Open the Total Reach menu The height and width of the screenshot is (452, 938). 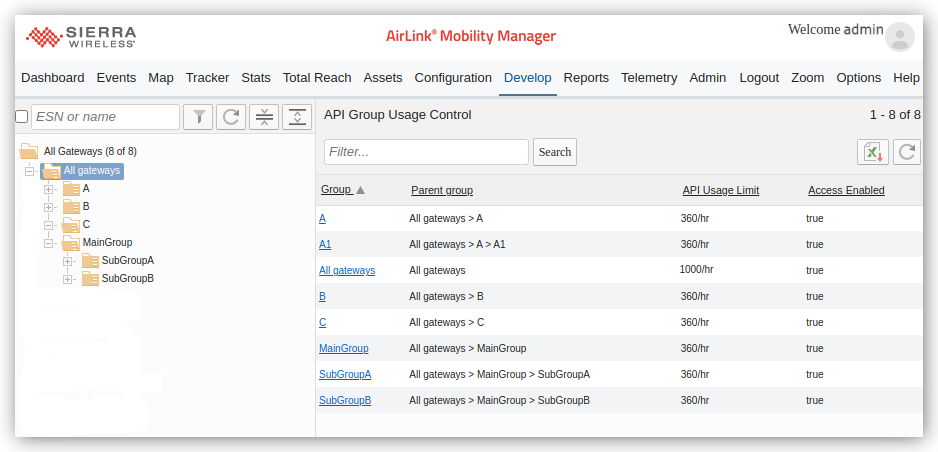tap(317, 78)
